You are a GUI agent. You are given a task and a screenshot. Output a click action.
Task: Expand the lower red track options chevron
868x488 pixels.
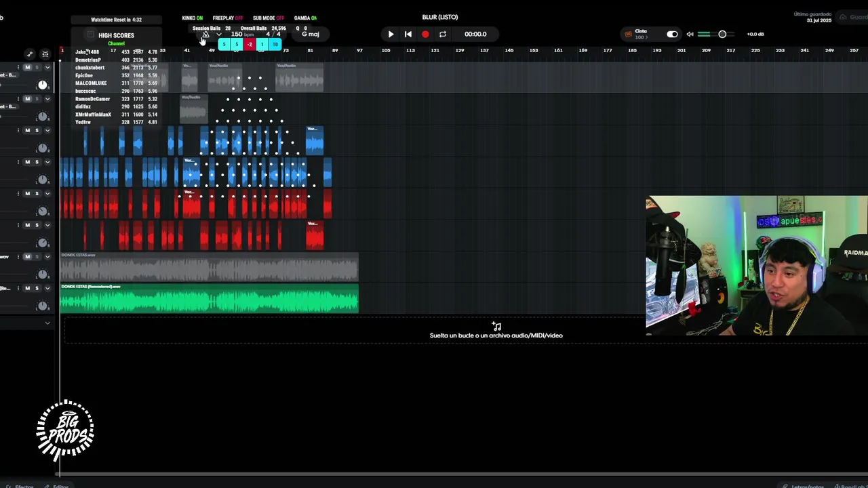click(x=47, y=225)
